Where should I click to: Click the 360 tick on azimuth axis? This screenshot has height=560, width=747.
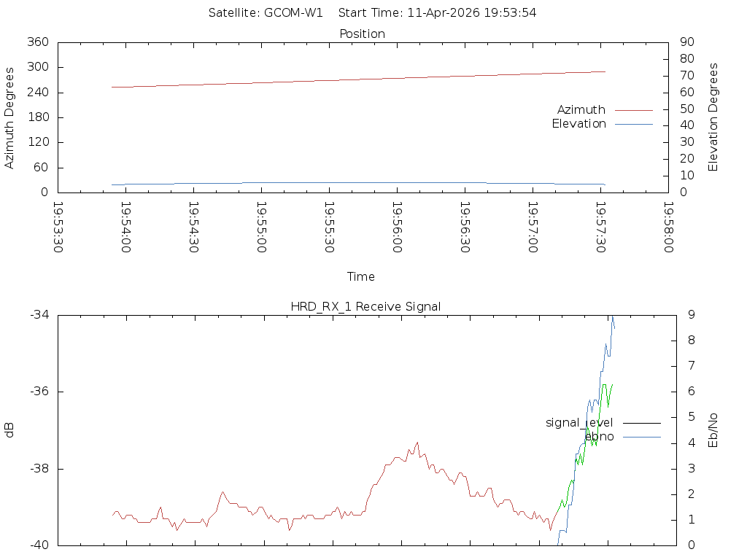37,42
